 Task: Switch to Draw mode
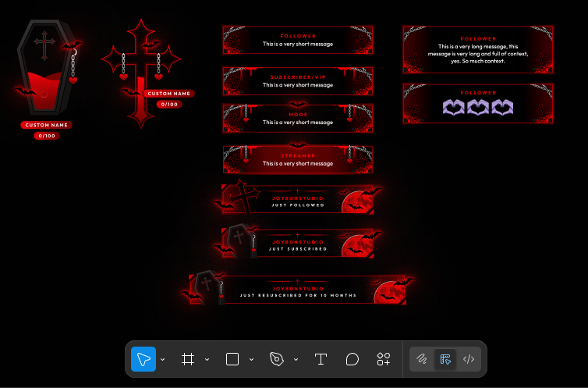point(422,359)
